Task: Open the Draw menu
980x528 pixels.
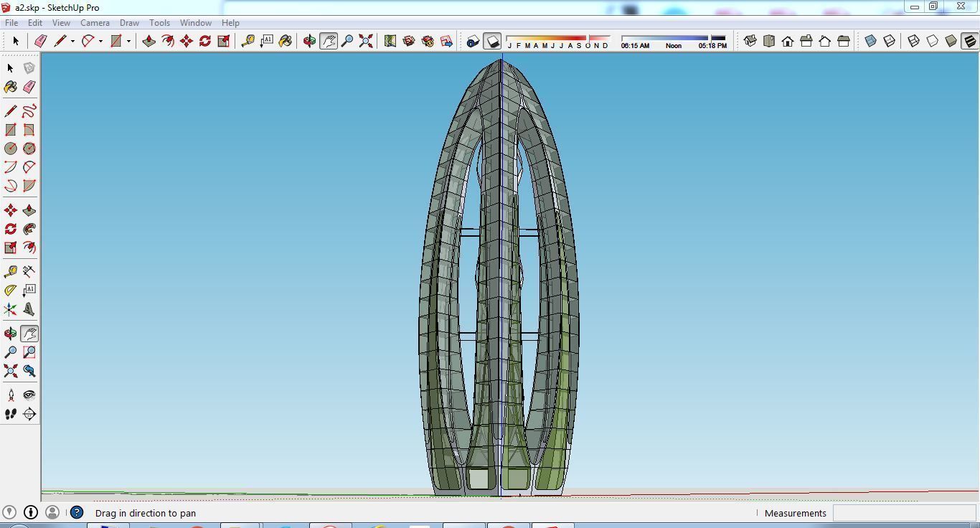Action: click(x=129, y=22)
